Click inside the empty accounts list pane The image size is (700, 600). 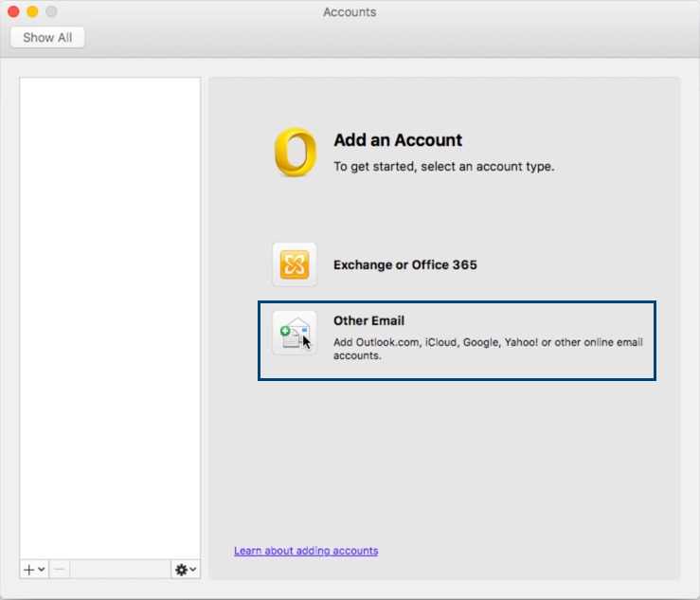(110, 313)
